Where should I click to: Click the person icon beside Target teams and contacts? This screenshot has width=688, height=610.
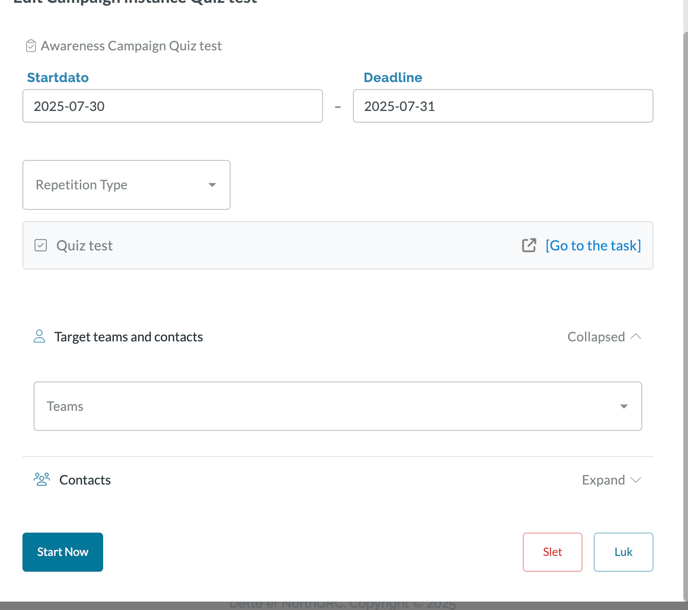pyautogui.click(x=39, y=337)
